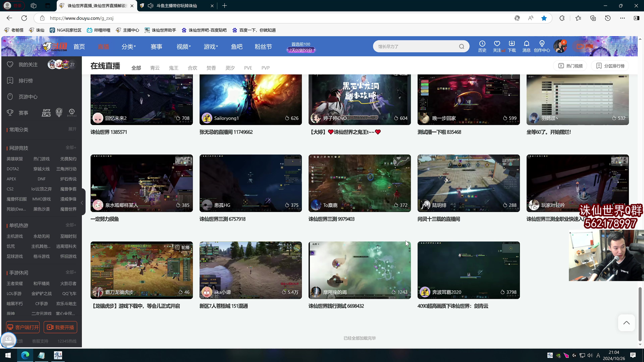Click 分区排行榜 button

610,66
